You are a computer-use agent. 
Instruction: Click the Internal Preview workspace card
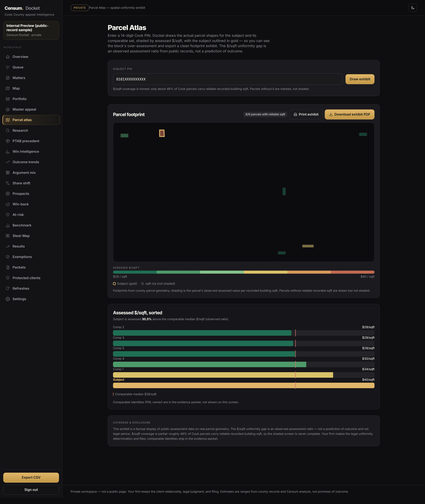31,30
